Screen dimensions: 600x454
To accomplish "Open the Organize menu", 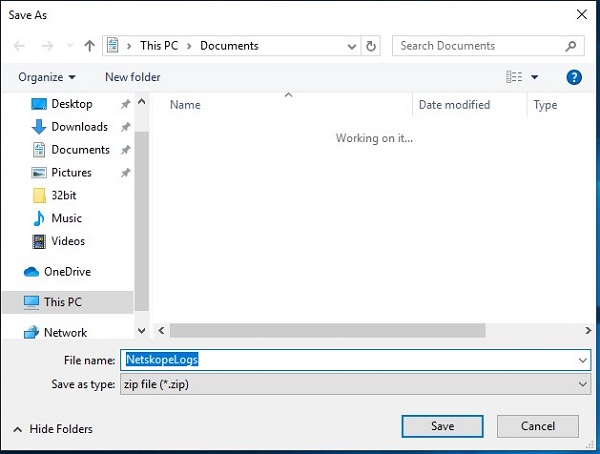I will click(47, 77).
